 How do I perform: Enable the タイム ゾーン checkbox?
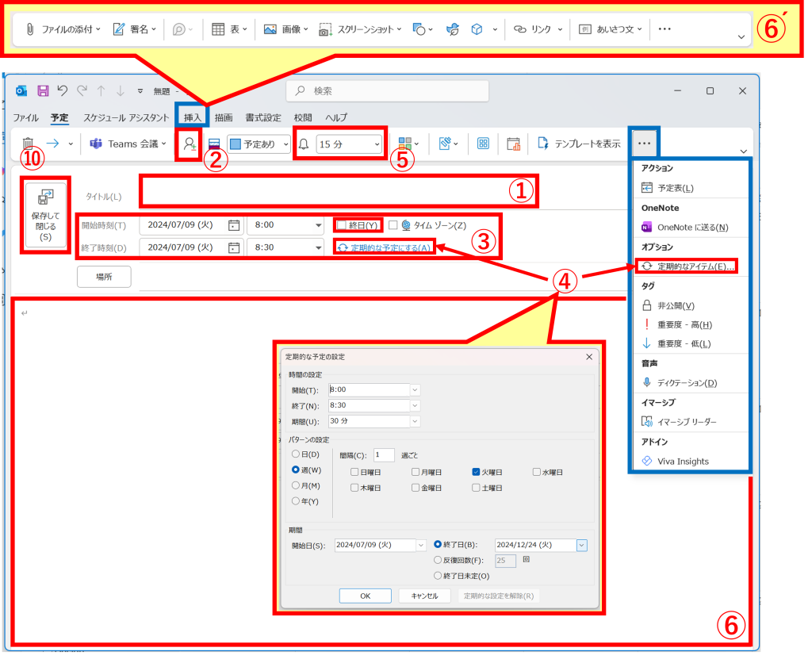(393, 225)
